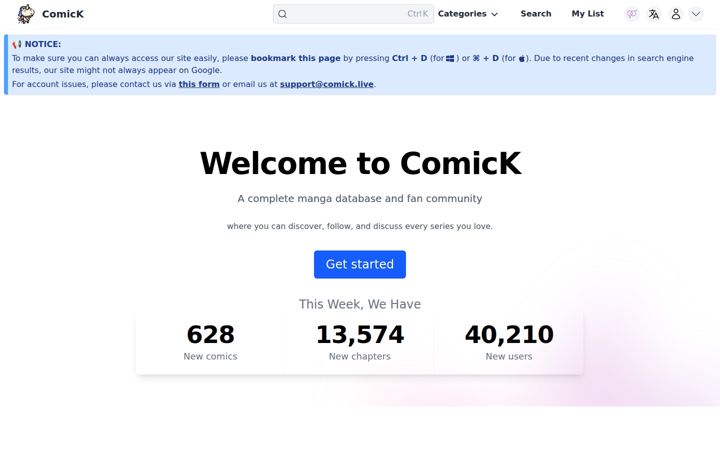Click the ComicK mascot logo icon
The image size is (720, 450).
click(x=26, y=14)
